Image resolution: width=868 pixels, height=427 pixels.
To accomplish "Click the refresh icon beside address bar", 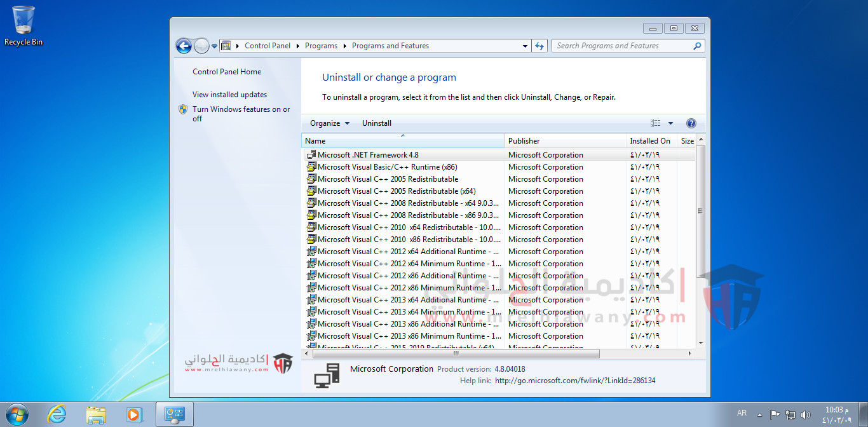I will pyautogui.click(x=539, y=46).
